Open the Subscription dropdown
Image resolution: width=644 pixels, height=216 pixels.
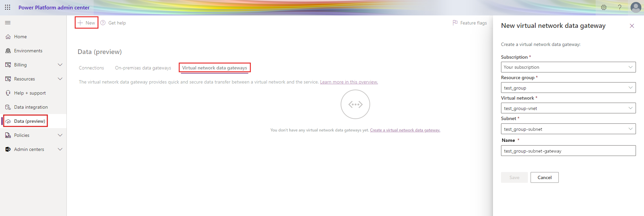(568, 67)
